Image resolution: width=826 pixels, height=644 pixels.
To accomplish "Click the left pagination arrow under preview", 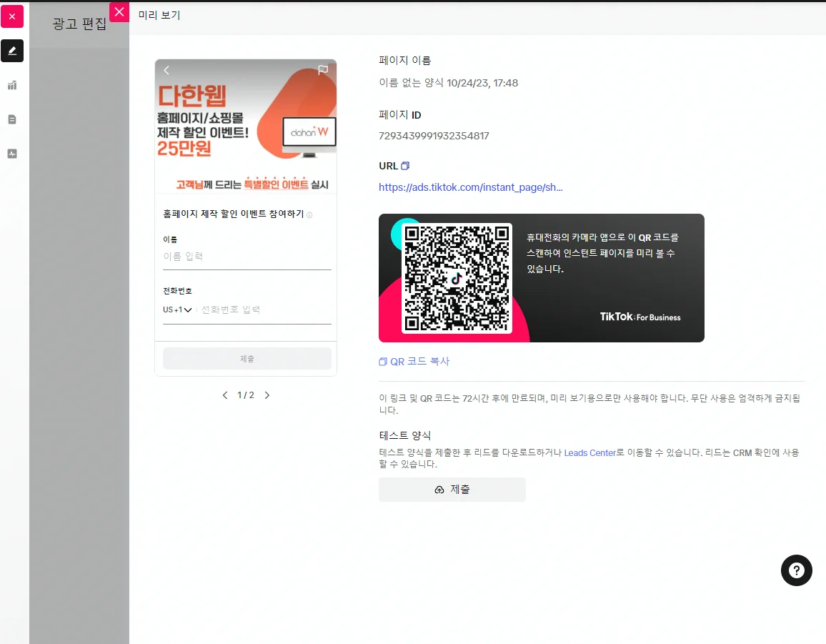I will point(225,395).
